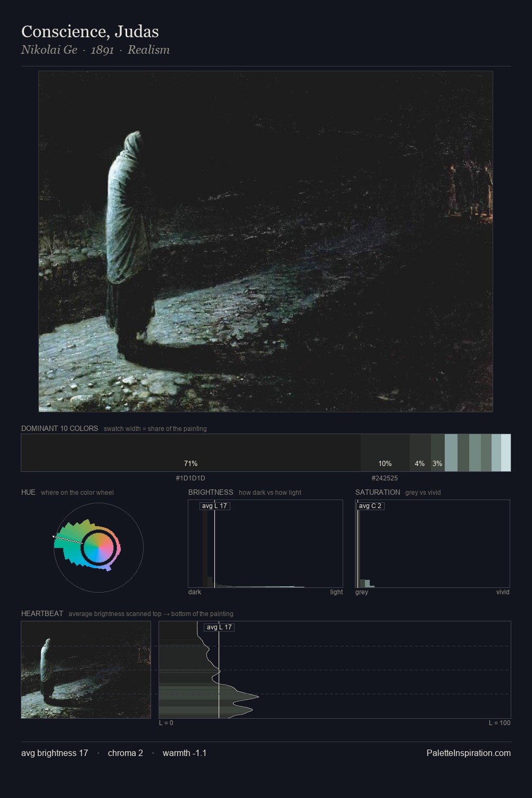532x798 pixels.
Task: Click 'where on the color wheel' caption
Action: (77, 493)
